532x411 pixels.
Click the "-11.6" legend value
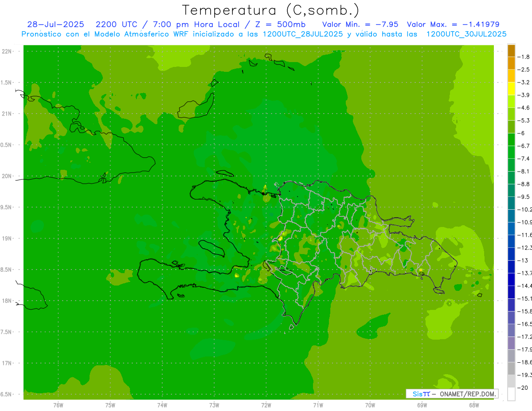(524, 235)
